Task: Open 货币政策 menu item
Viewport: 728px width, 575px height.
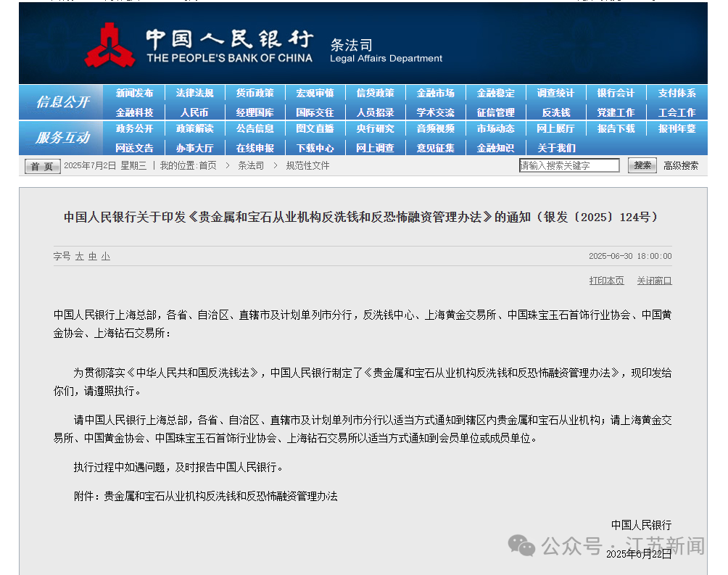Action: [x=255, y=93]
